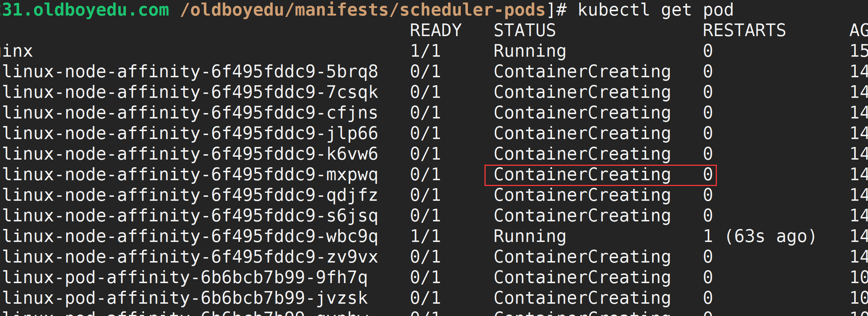Select the pod name ending in zv9vx
The height and width of the screenshot is (316, 868).
click(x=190, y=257)
